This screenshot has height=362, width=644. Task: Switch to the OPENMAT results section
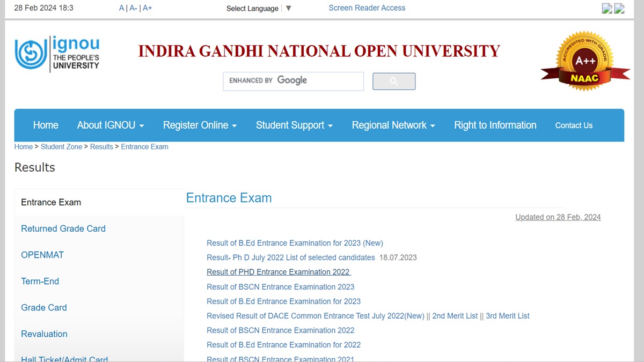(x=42, y=255)
